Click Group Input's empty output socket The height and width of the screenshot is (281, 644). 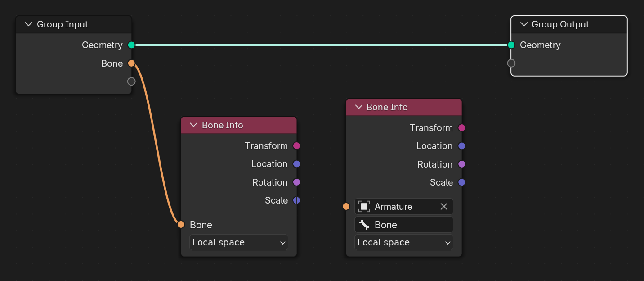[131, 82]
